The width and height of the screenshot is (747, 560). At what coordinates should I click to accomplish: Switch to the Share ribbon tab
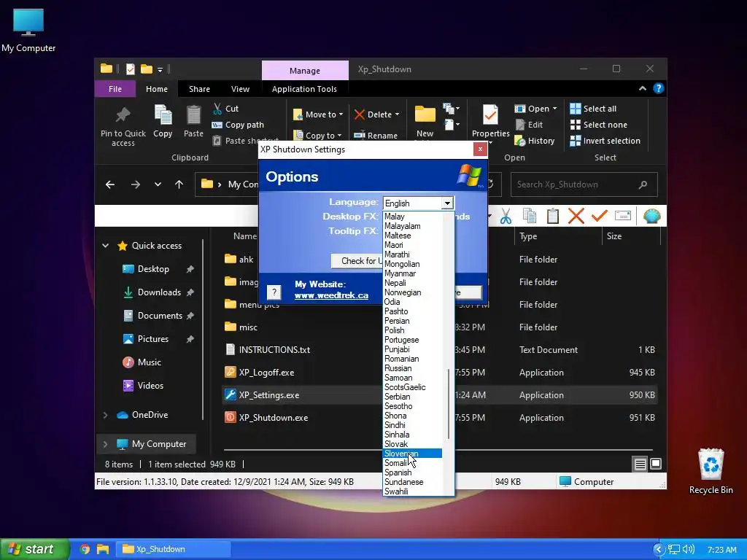(x=199, y=89)
